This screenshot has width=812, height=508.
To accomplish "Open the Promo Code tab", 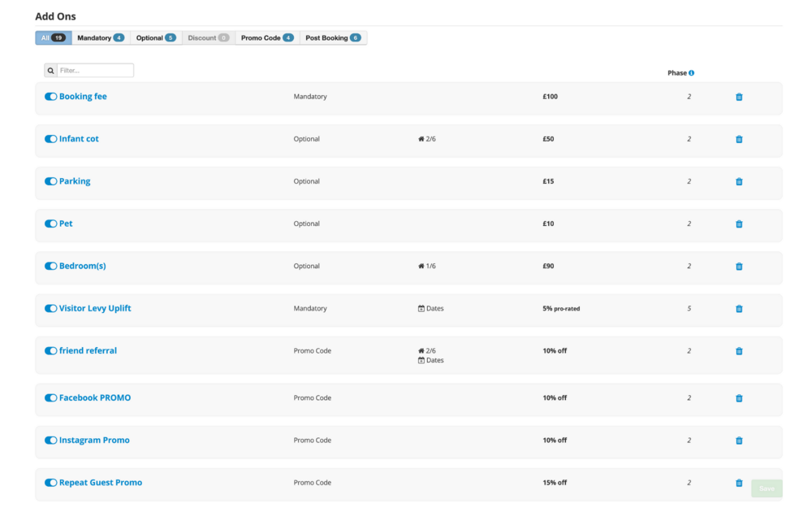I will [x=266, y=38].
